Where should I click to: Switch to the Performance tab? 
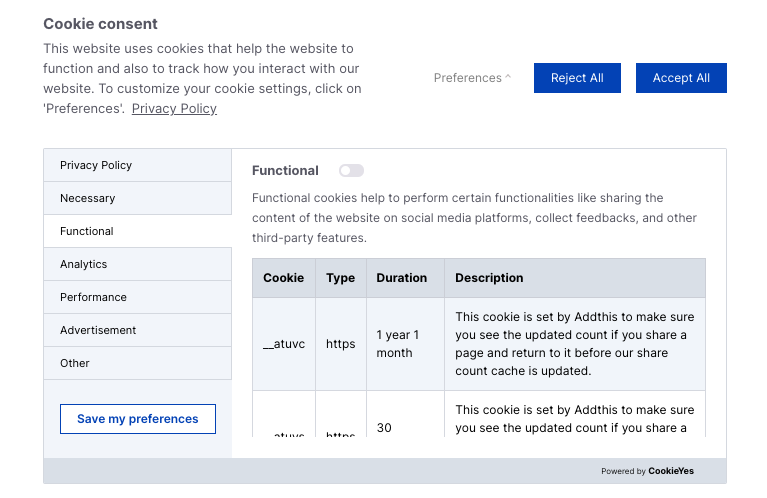pyautogui.click(x=137, y=297)
